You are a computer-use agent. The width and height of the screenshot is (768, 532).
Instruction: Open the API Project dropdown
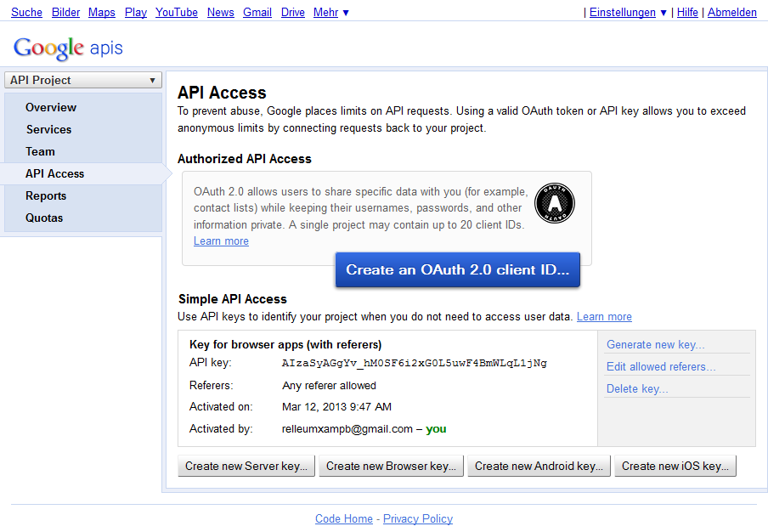(82, 79)
